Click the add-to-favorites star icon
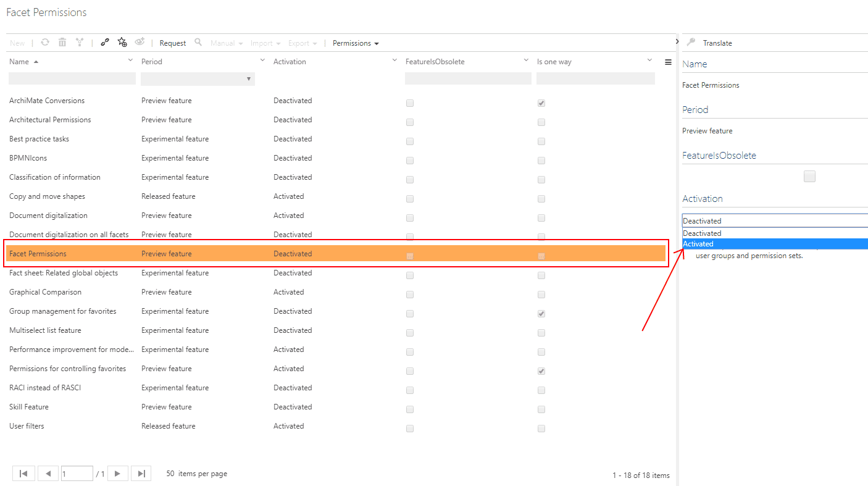The width and height of the screenshot is (868, 486). [122, 43]
